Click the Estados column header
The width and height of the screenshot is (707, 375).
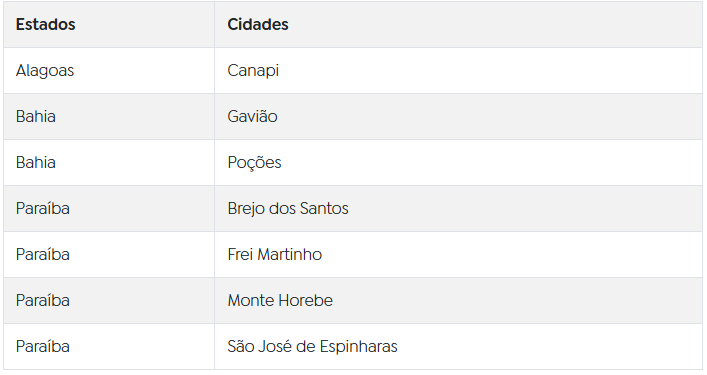pyautogui.click(x=109, y=24)
